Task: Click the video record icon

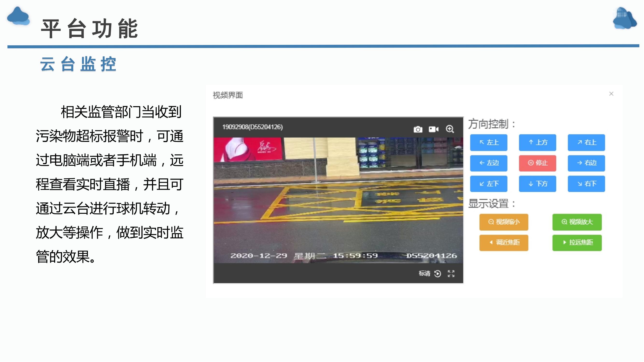Action: click(x=433, y=129)
